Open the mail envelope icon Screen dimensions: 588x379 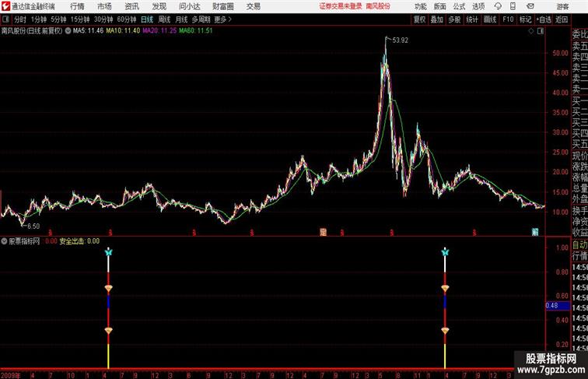tap(530, 6)
